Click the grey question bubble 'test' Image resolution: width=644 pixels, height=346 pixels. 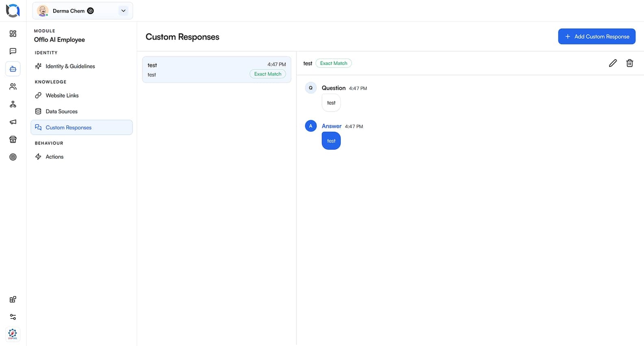pyautogui.click(x=331, y=103)
